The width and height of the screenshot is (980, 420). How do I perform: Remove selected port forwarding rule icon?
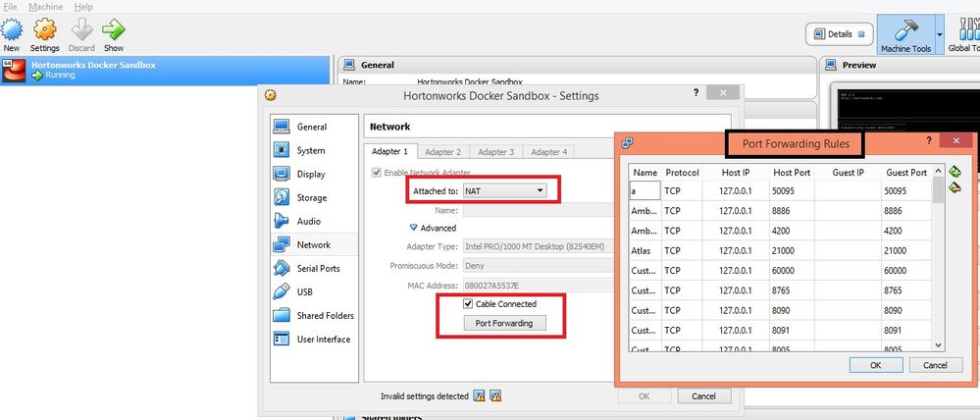click(x=954, y=187)
